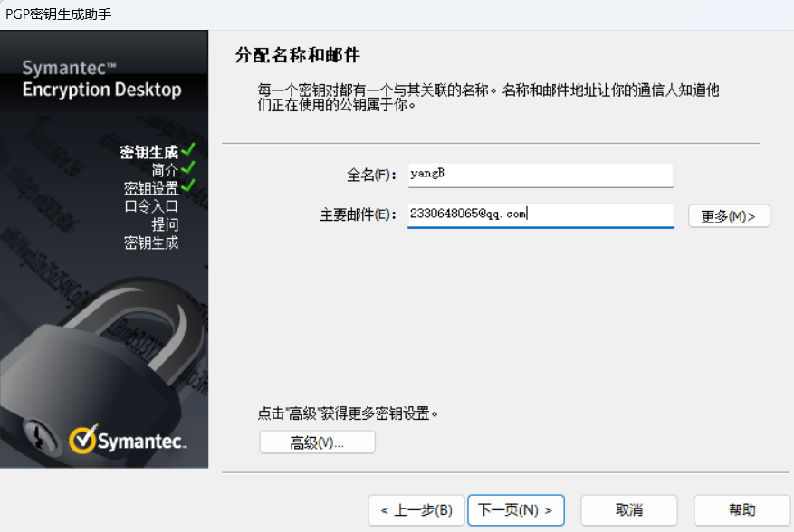794x532 pixels.
Task: Click last 密钥生成 step in sidebar
Action: 151,242
